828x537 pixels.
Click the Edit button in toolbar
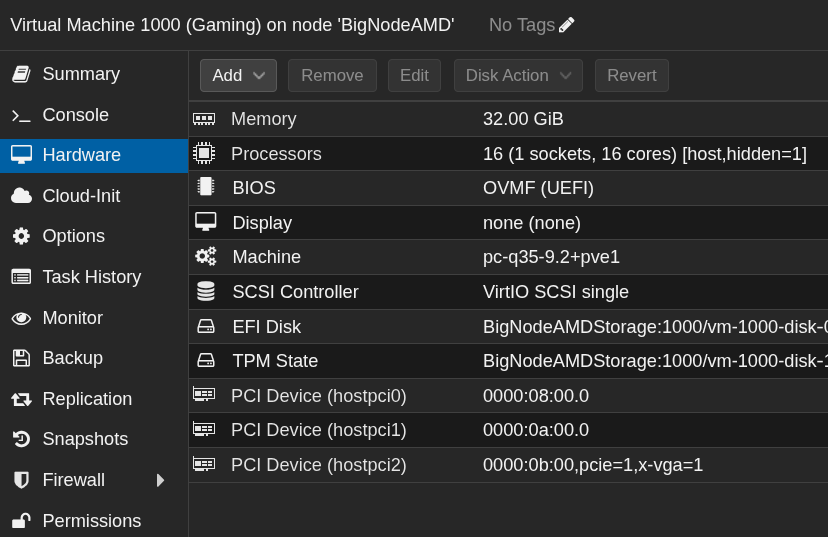click(x=414, y=76)
